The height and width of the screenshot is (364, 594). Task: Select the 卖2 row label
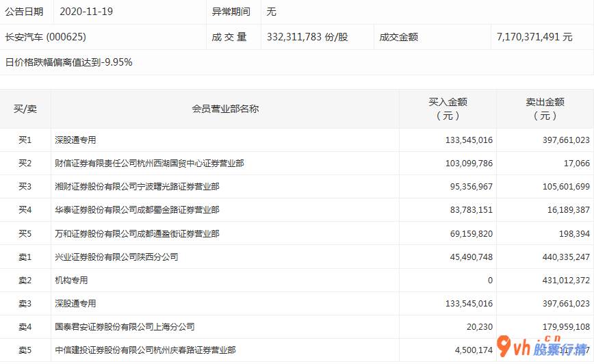point(25,281)
